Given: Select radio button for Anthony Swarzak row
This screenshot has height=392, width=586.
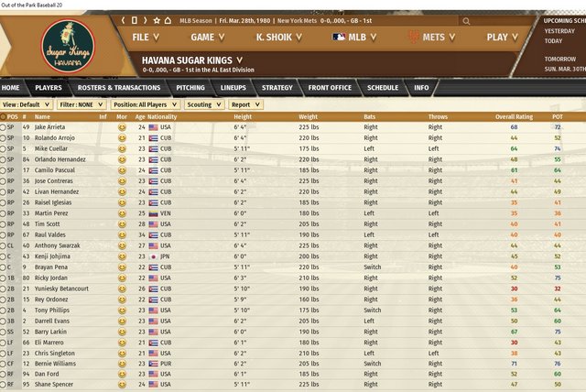Looking at the screenshot, I should (3, 245).
